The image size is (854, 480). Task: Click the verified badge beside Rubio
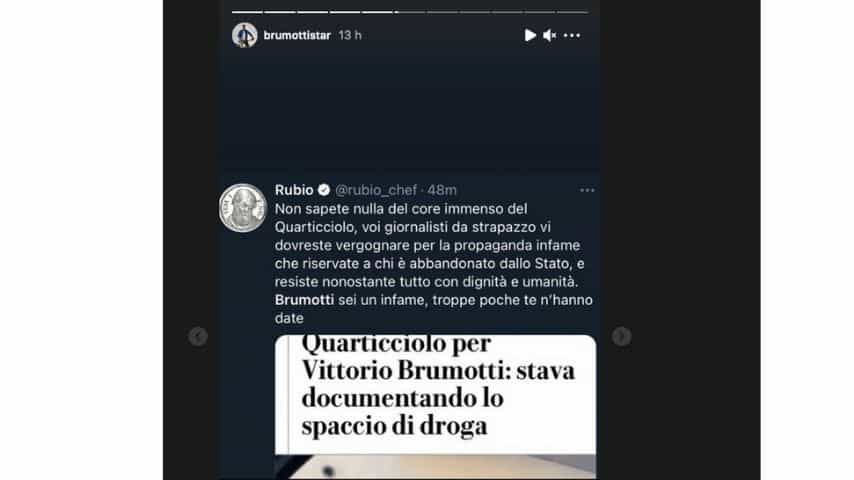pos(324,190)
